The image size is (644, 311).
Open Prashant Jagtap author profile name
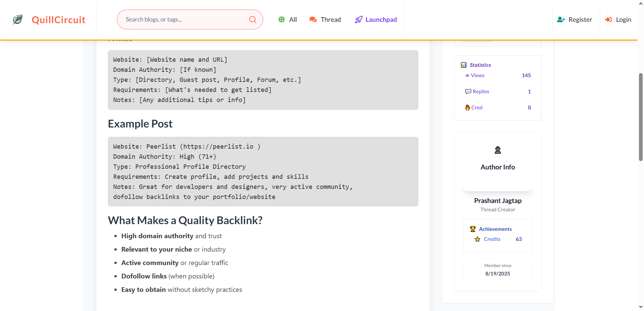498,201
